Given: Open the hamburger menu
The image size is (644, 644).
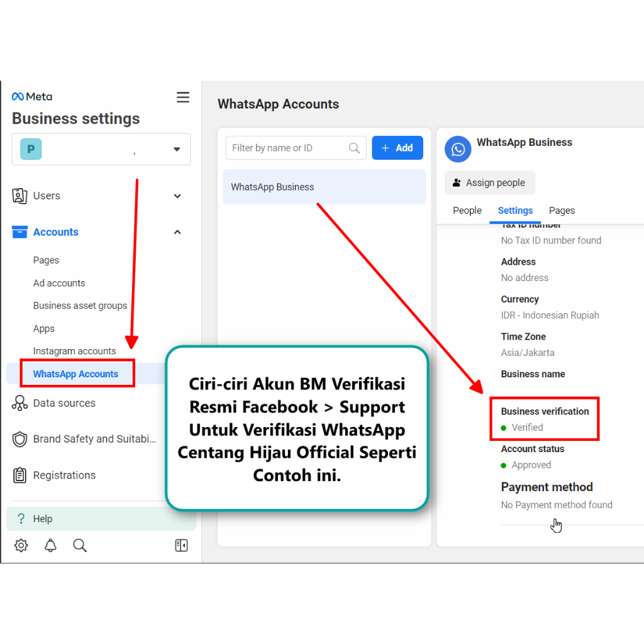Looking at the screenshot, I should [x=182, y=97].
